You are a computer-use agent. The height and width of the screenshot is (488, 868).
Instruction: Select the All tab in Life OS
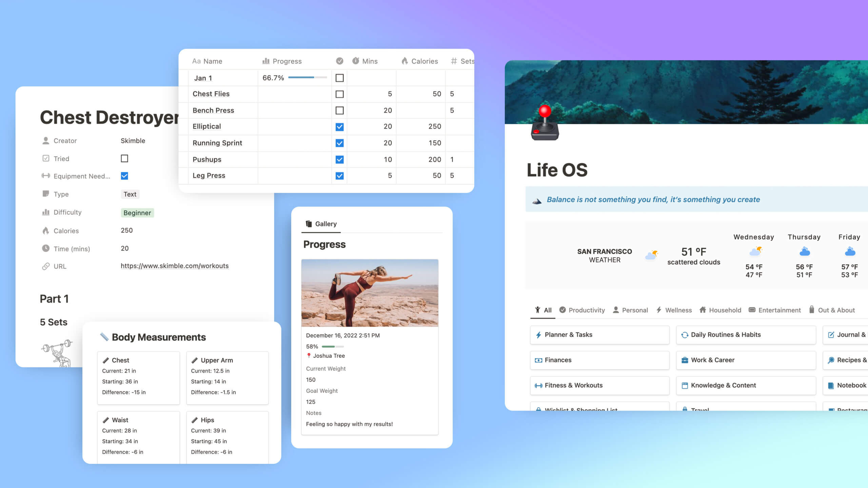coord(544,309)
